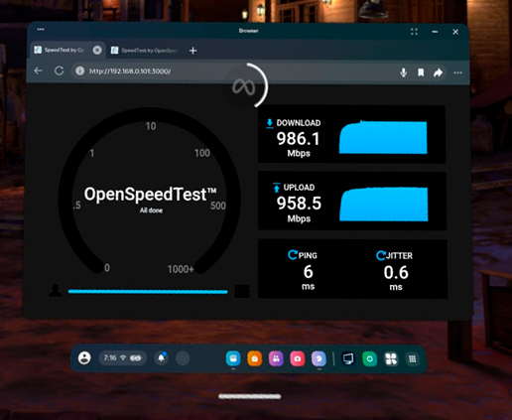The height and width of the screenshot is (420, 512).
Task: Click the download speed graph
Action: click(x=383, y=137)
